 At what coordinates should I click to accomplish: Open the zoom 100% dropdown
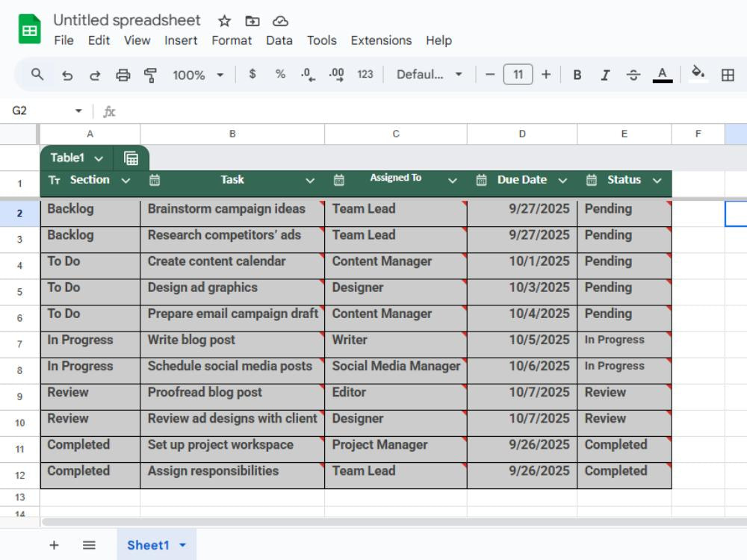198,75
